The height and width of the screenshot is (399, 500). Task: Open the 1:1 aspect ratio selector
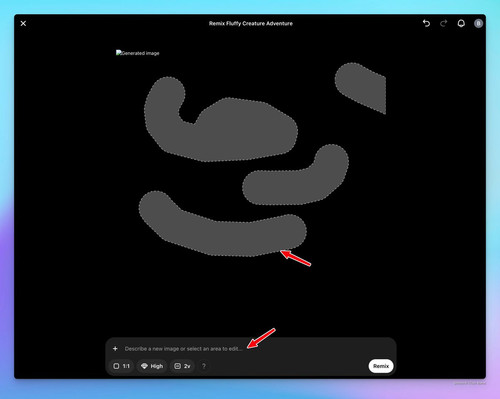tap(121, 366)
